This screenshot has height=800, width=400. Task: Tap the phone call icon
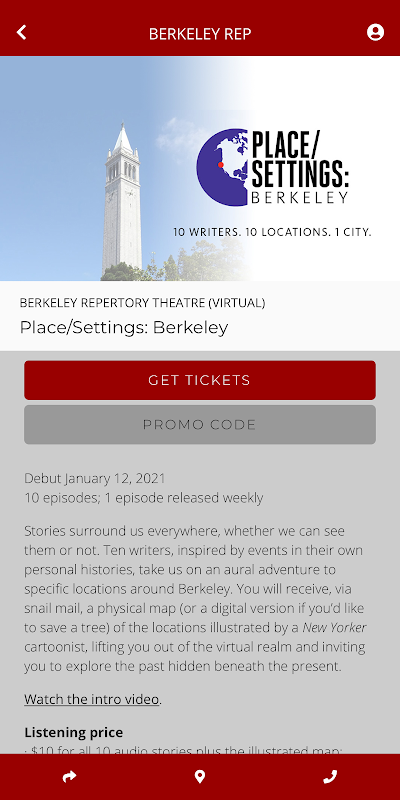tap(330, 777)
